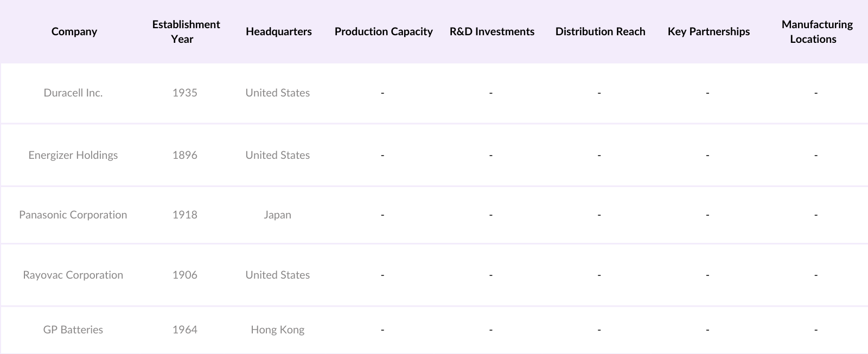Click the Energizer Holdings company name

[73, 155]
